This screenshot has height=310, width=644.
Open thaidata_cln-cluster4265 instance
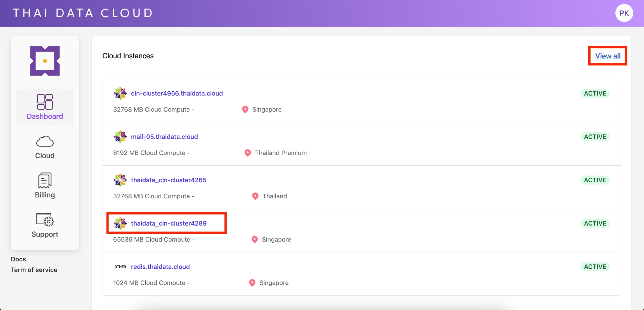(x=169, y=180)
